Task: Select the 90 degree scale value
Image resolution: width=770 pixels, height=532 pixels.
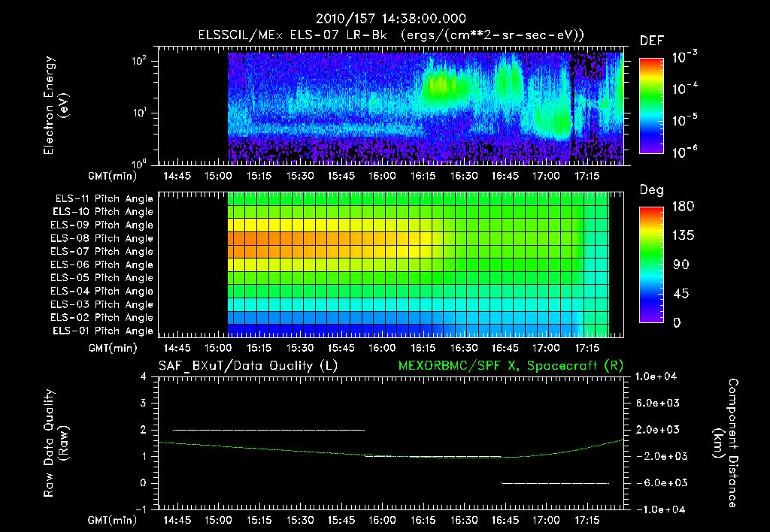Action: [x=681, y=264]
